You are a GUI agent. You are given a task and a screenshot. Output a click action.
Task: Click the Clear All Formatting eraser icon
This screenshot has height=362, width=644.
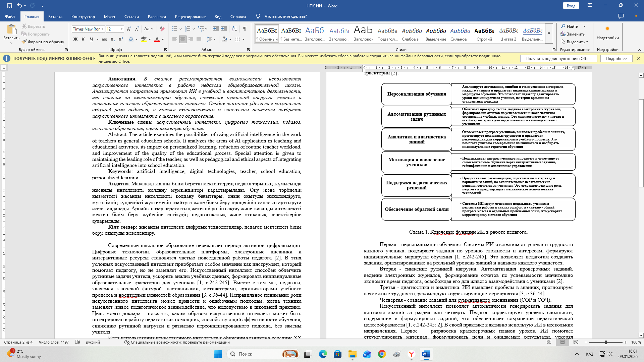[162, 29]
